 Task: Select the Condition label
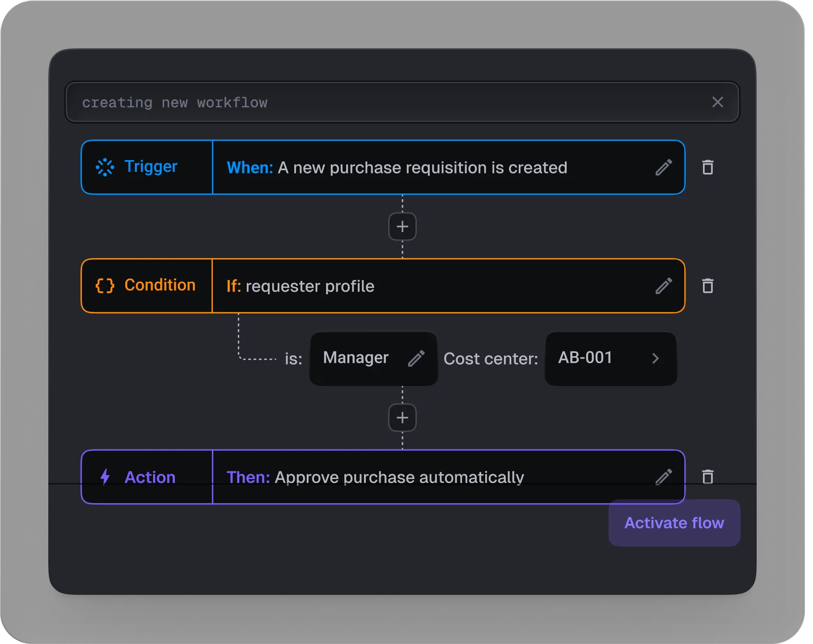[160, 285]
